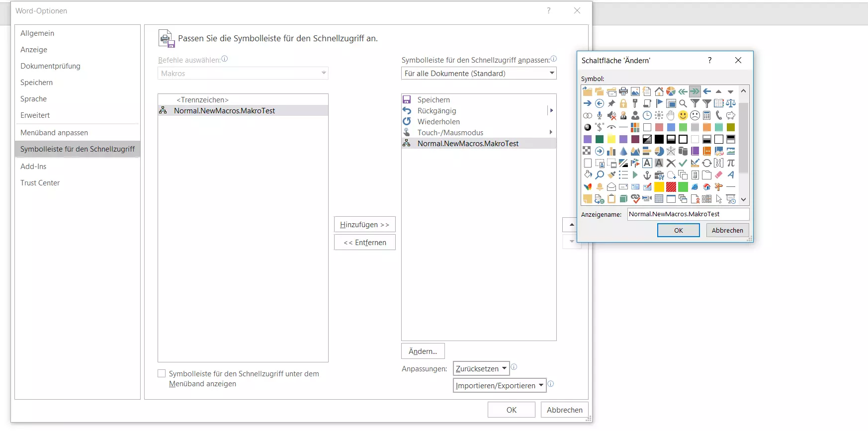Viewport: 868px width, 431px height.
Task: Open the Makros command category dropdown
Action: tap(243, 73)
